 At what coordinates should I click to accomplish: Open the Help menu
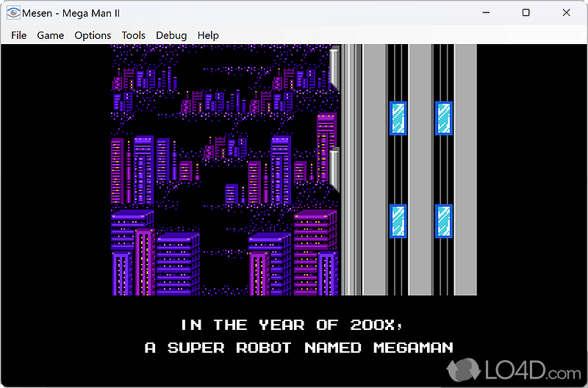(x=208, y=35)
